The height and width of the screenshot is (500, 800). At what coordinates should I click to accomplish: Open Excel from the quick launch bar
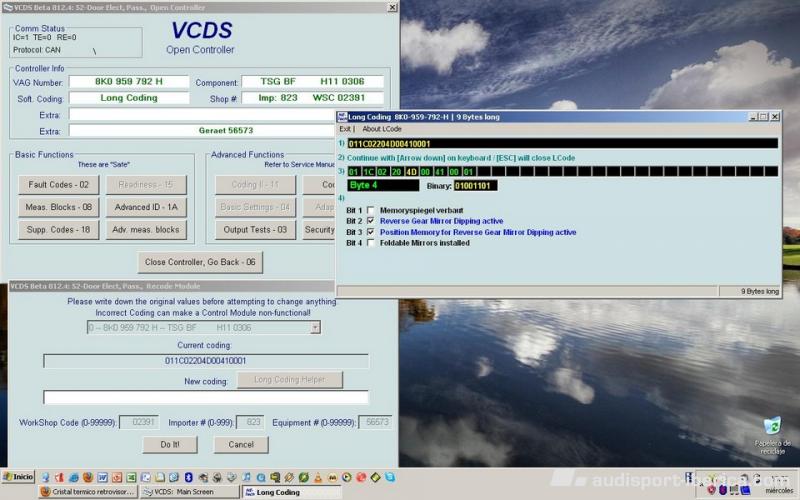(131, 478)
